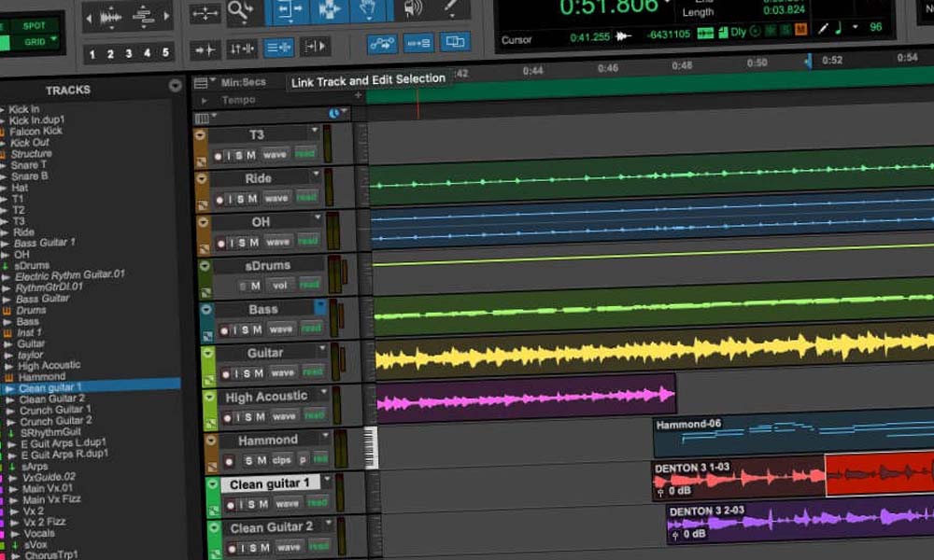
Task: Select Spot edit mode
Action: coord(34,25)
